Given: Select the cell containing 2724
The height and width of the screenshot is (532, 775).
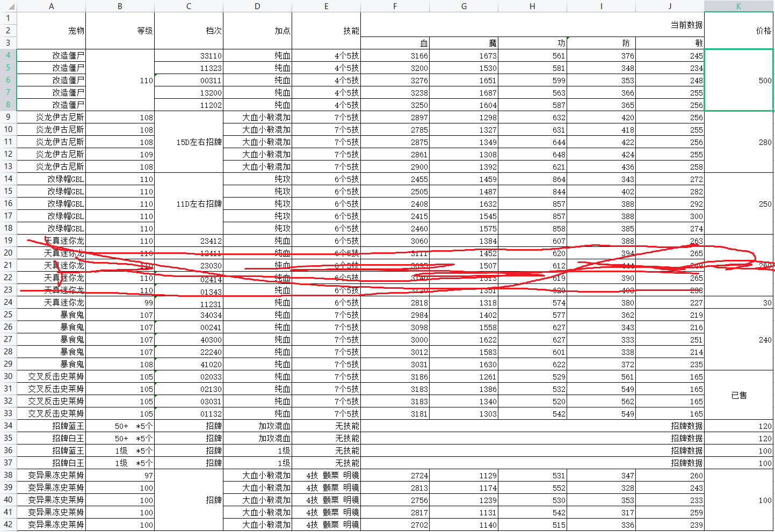Looking at the screenshot, I should pyautogui.click(x=395, y=475).
